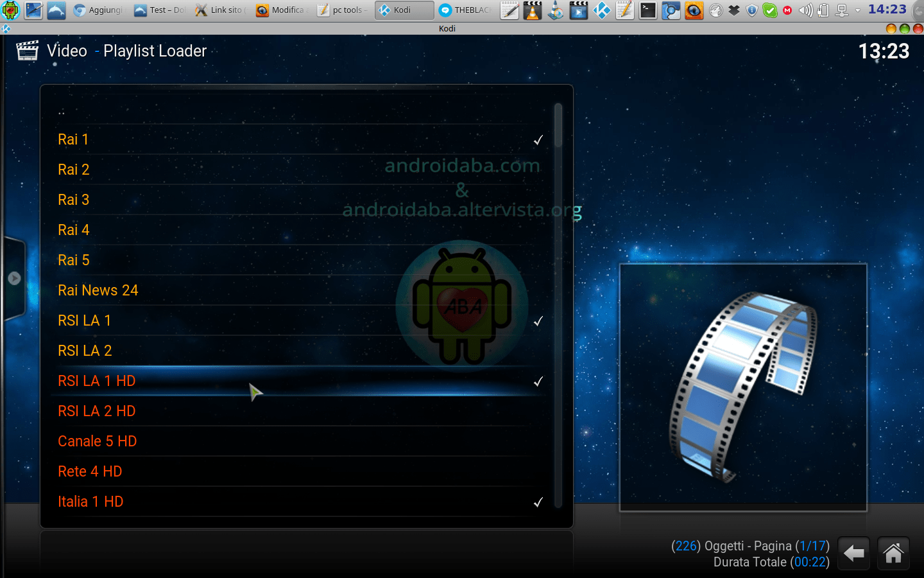Screen dimensions: 924x578
Task: Go to Kodi home screen via house icon
Action: 893,554
